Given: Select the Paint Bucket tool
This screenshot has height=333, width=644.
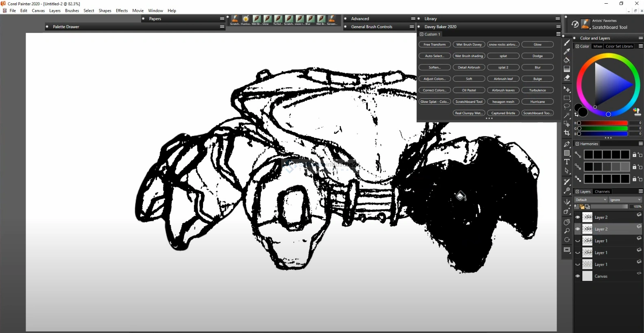Looking at the screenshot, I should point(567,60).
